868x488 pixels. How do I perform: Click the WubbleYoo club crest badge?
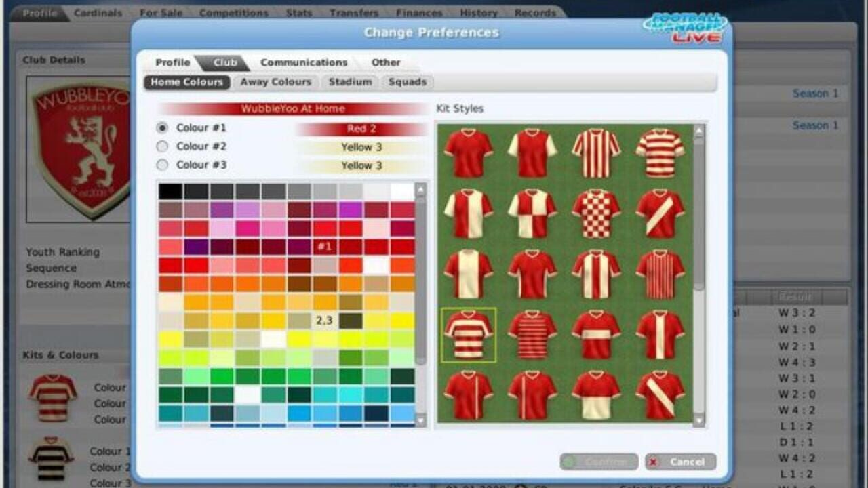(x=81, y=149)
